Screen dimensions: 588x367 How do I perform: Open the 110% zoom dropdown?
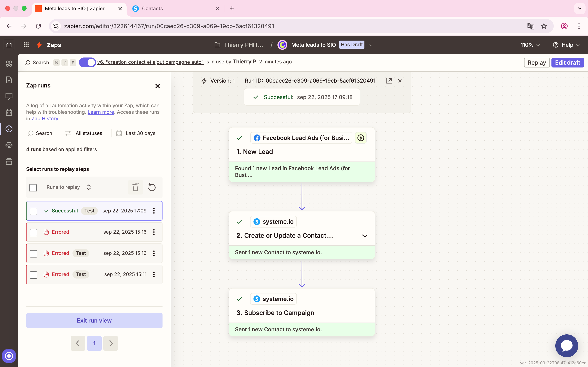(x=530, y=45)
